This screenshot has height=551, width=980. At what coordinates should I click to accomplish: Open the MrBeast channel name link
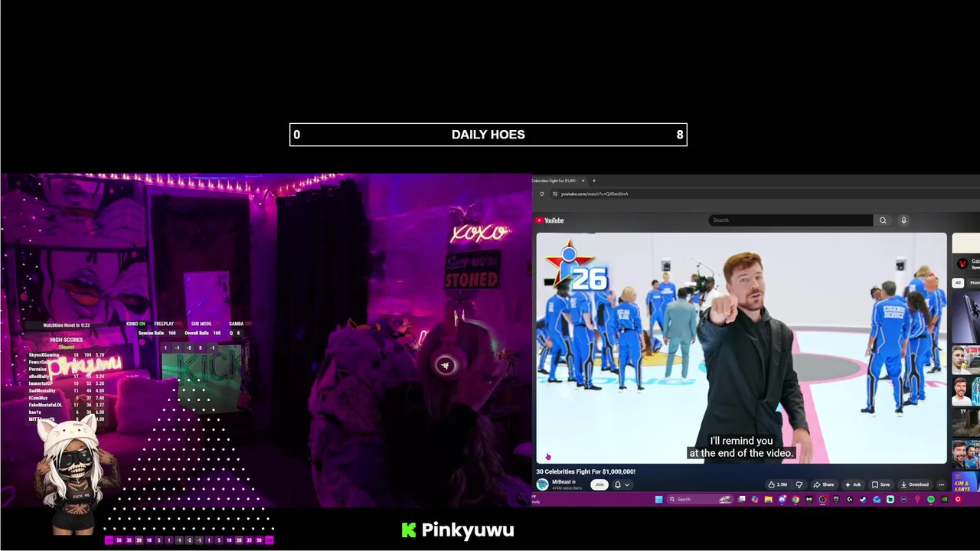561,482
